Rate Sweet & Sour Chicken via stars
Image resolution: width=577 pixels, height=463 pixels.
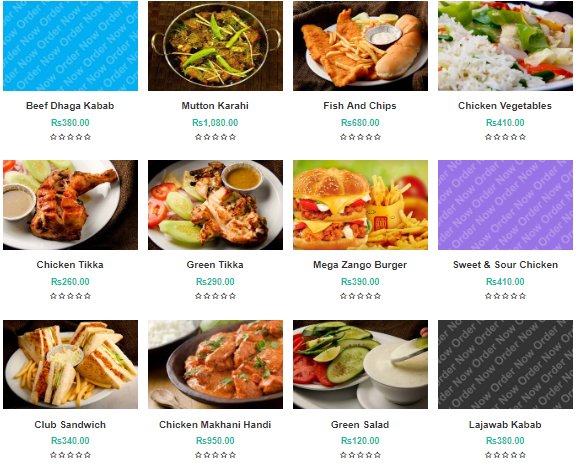click(505, 296)
